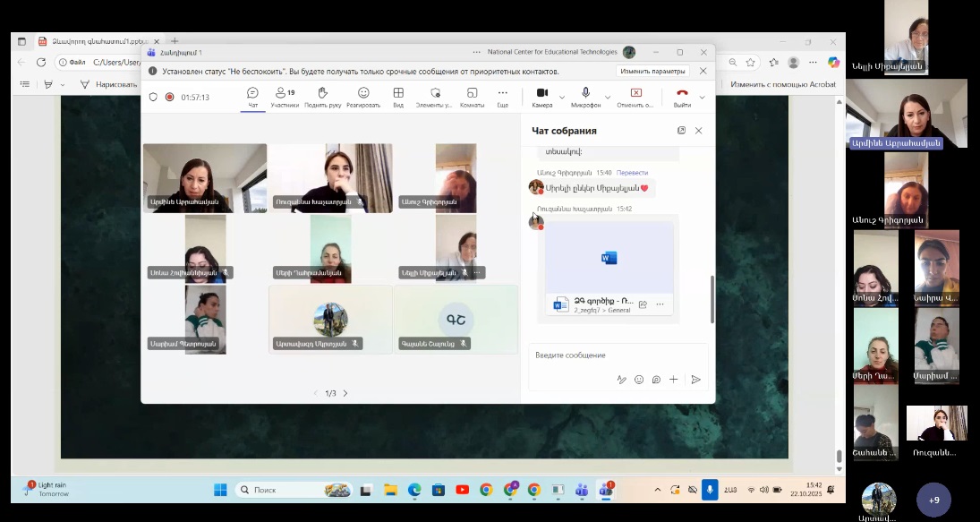Open the emoji picker in chat
Image resolution: width=980 pixels, height=522 pixels.
click(639, 380)
